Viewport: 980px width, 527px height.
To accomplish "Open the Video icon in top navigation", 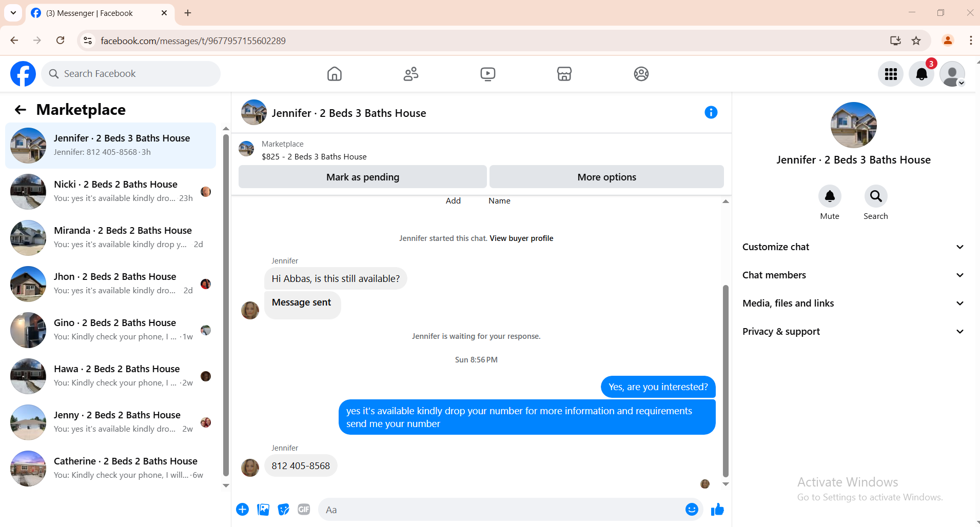I will coord(488,74).
